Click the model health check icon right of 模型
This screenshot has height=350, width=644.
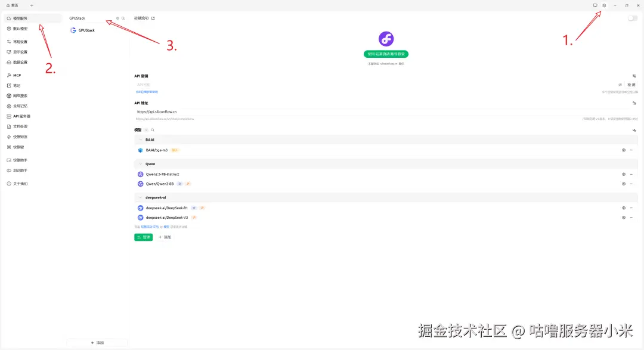(x=634, y=130)
